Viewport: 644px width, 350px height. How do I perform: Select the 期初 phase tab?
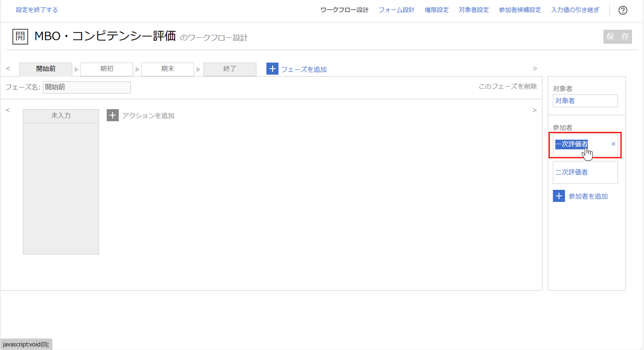107,69
